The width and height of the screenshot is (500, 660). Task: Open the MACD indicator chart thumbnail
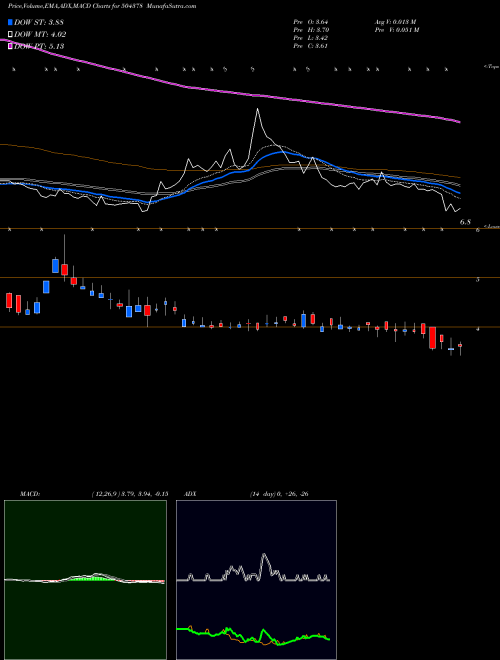85,580
